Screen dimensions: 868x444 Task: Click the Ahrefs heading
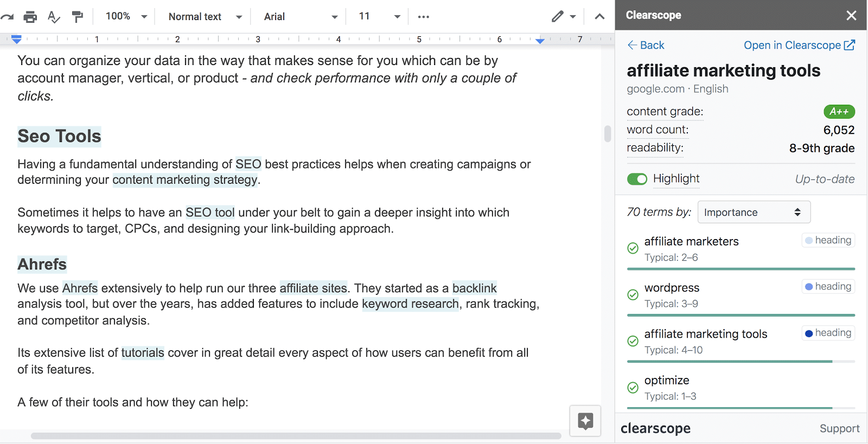tap(42, 264)
